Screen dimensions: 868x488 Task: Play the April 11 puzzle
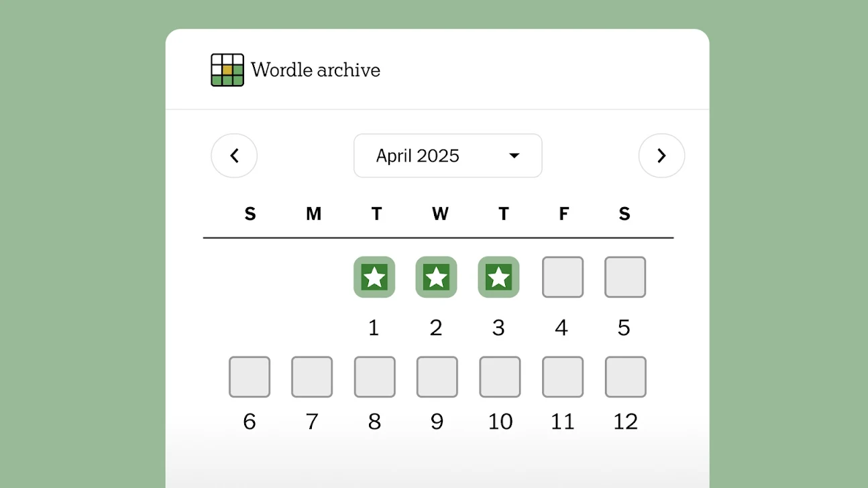point(563,377)
